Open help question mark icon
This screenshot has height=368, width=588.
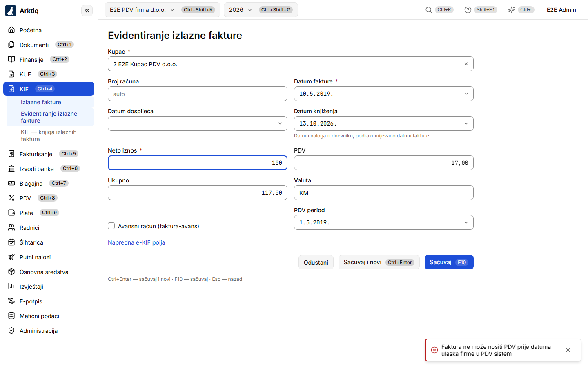click(x=468, y=10)
